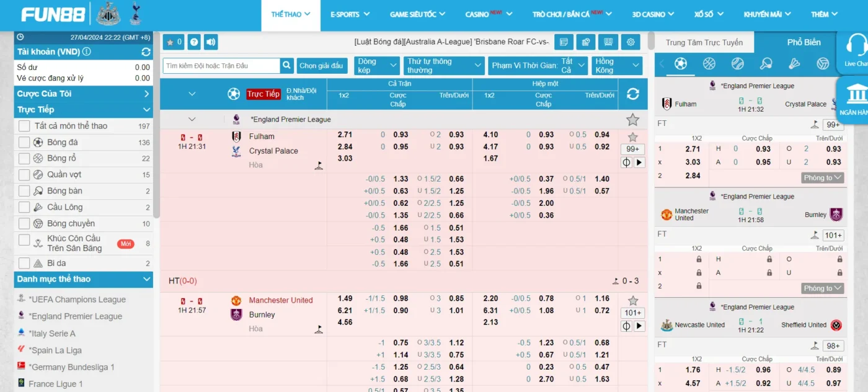Select volleyball icon in Phổ Biến panel
Viewport: 868px width, 392px height.
click(x=823, y=63)
